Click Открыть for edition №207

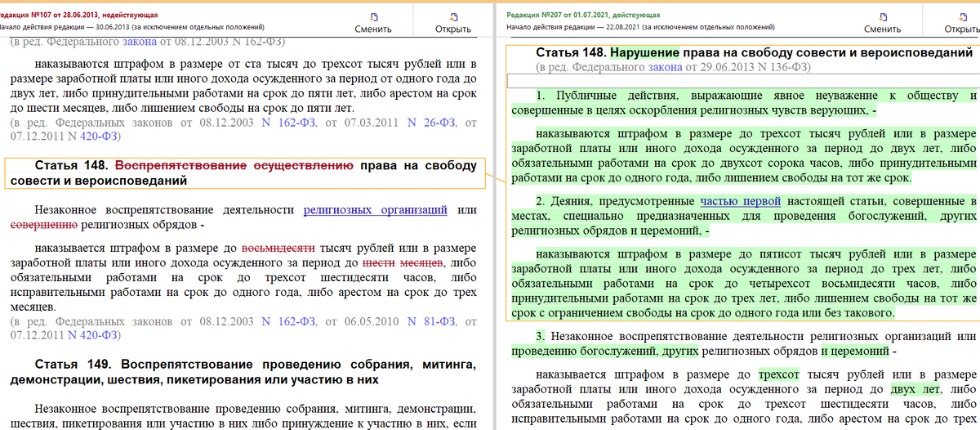point(962,22)
